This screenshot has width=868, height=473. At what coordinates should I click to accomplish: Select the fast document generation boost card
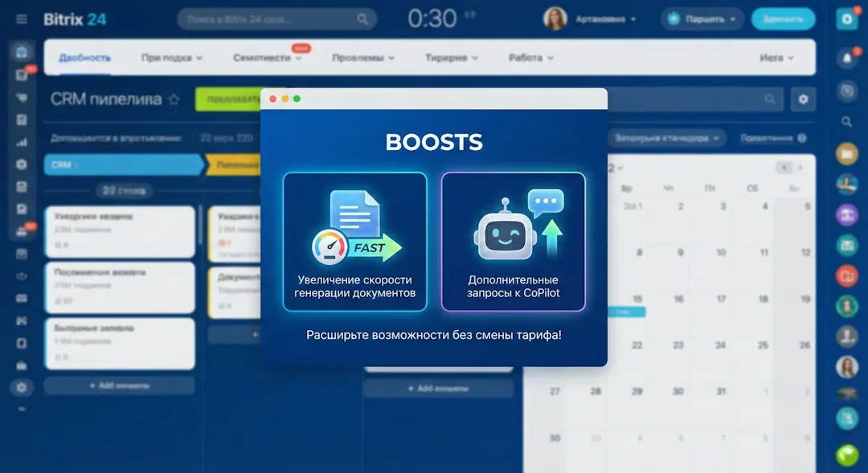[x=354, y=241]
